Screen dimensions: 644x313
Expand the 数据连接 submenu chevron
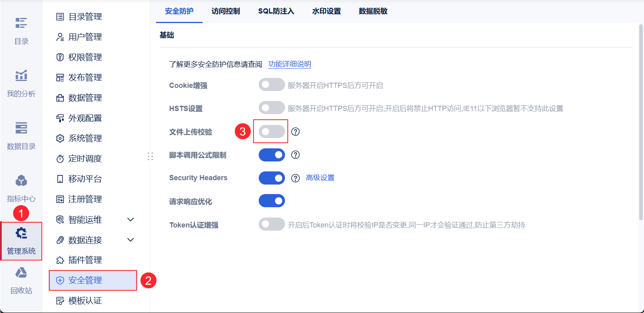pyautogui.click(x=131, y=240)
